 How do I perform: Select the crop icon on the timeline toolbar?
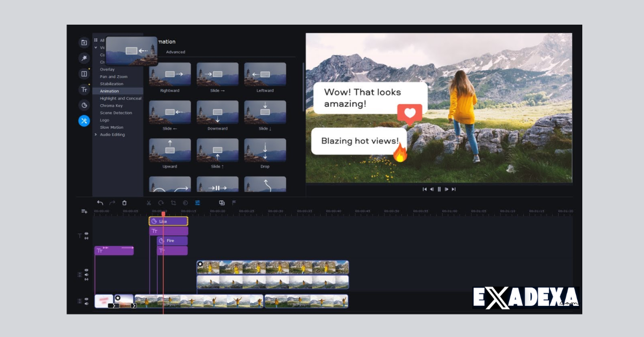tap(173, 203)
